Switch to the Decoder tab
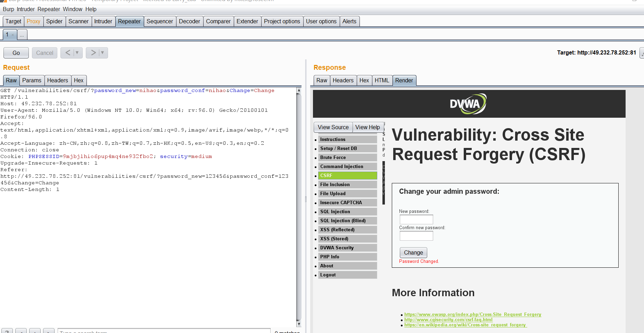644x333 pixels. 189,21
